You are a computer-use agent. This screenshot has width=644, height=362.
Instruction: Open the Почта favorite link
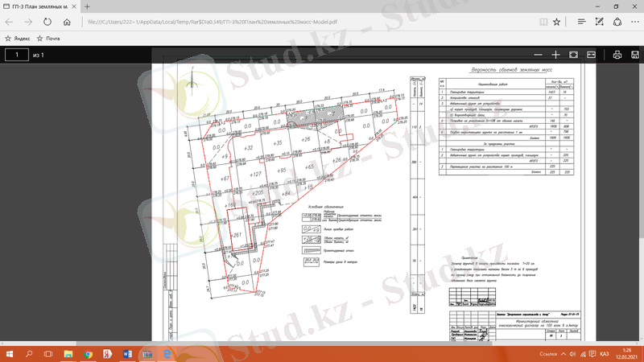(x=48, y=38)
